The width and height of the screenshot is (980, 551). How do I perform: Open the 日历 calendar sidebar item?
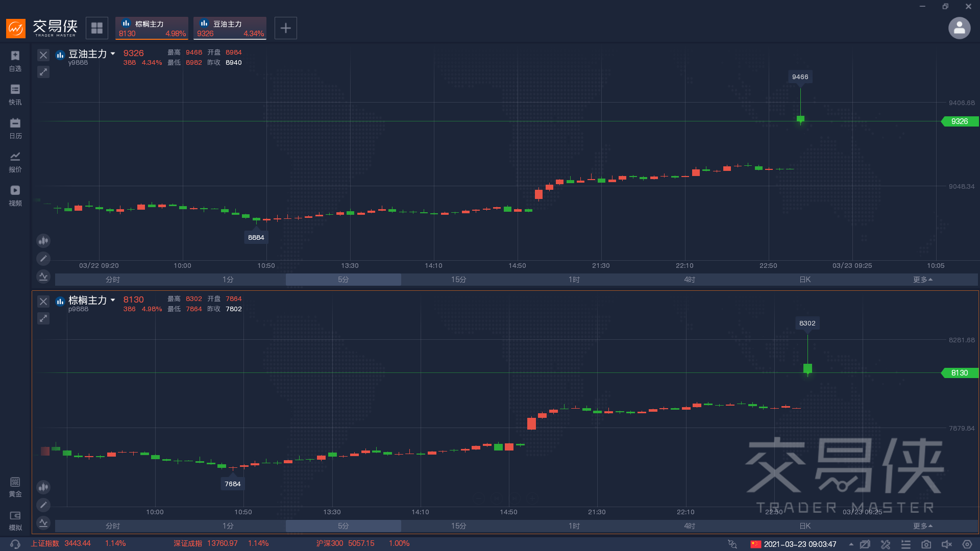15,128
